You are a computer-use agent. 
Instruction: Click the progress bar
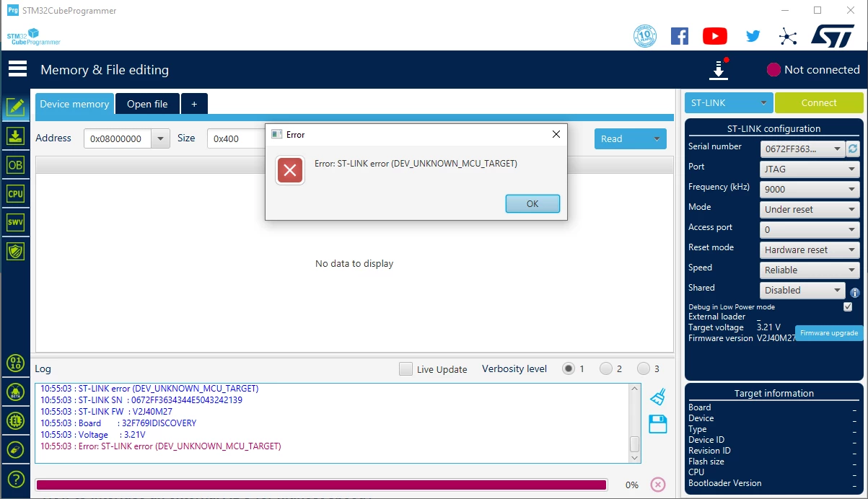click(x=321, y=485)
